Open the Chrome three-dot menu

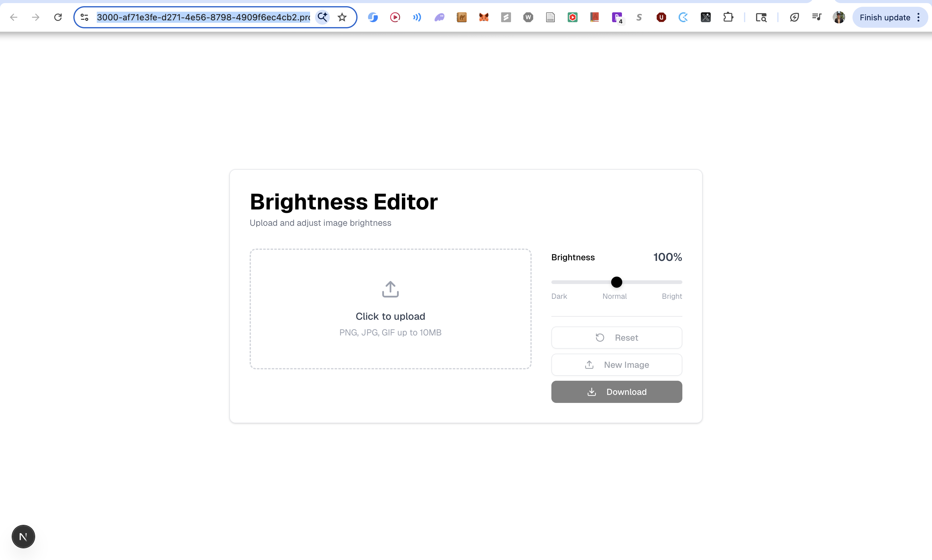[919, 17]
